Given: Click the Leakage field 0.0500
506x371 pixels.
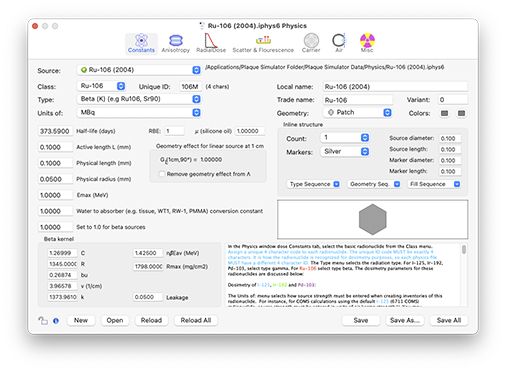Looking at the screenshot, I should point(148,297).
